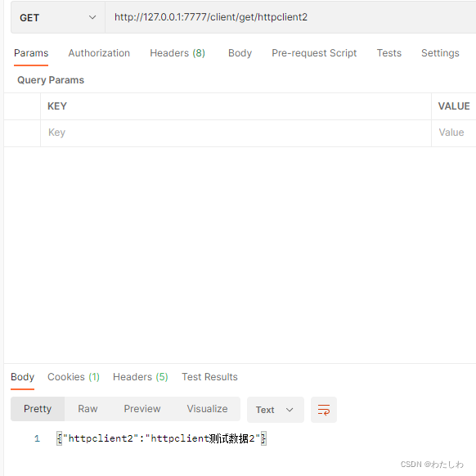
Task: Select the Visualize view button
Action: [208, 409]
